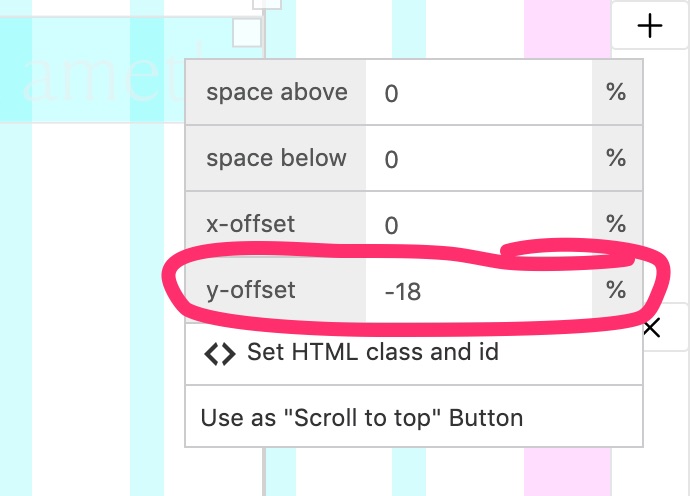This screenshot has height=496, width=690.
Task: Click the code brackets icon in the menu
Action: pyautogui.click(x=220, y=353)
